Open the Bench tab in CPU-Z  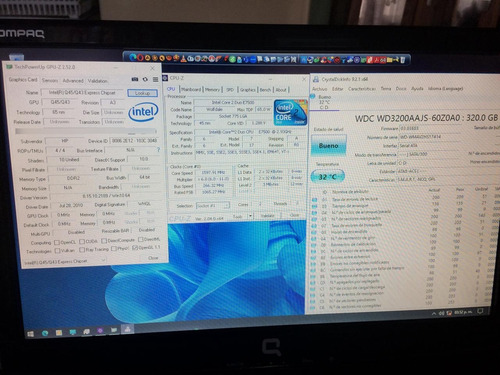click(265, 90)
